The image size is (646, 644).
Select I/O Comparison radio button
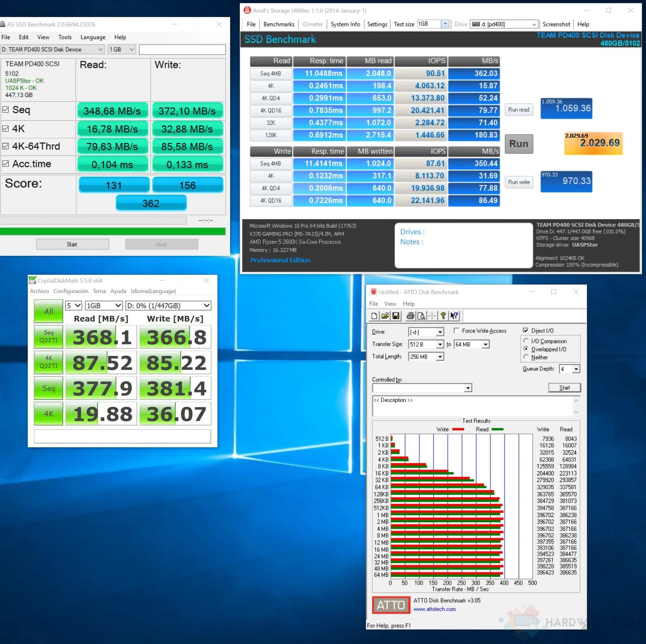(x=526, y=341)
